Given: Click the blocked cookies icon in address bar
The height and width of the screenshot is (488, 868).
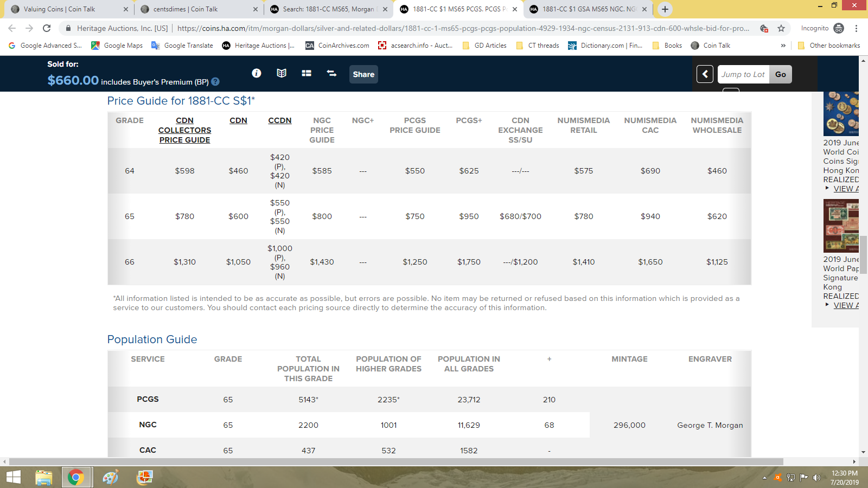Looking at the screenshot, I should [764, 28].
